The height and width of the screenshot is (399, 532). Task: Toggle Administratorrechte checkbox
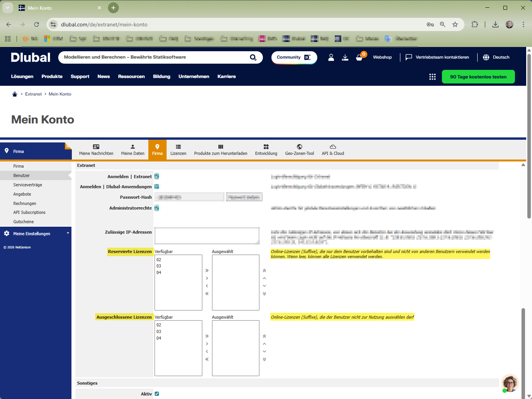pos(156,208)
